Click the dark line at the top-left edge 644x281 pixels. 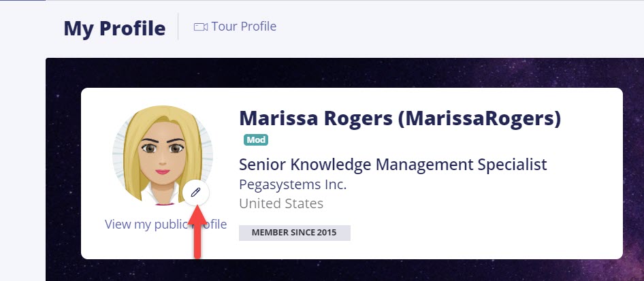pos(22,1)
